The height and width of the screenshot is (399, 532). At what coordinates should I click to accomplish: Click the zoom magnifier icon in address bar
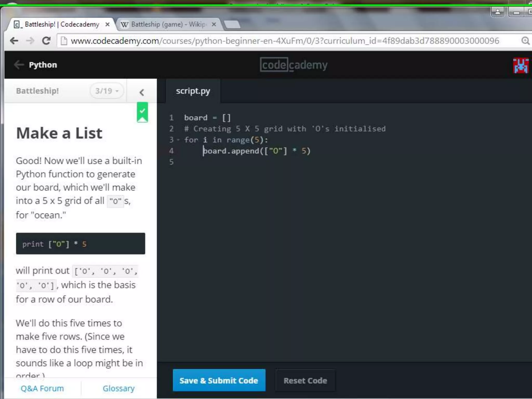coord(525,41)
